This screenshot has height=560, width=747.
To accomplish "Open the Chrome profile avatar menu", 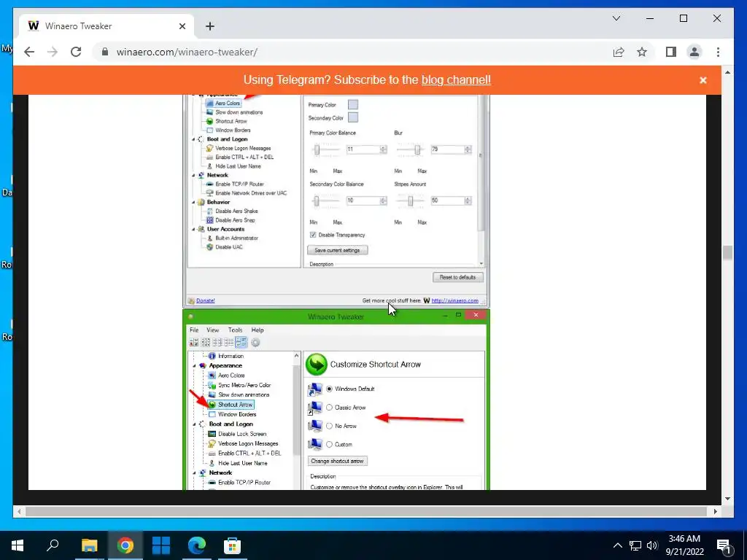I will point(694,52).
